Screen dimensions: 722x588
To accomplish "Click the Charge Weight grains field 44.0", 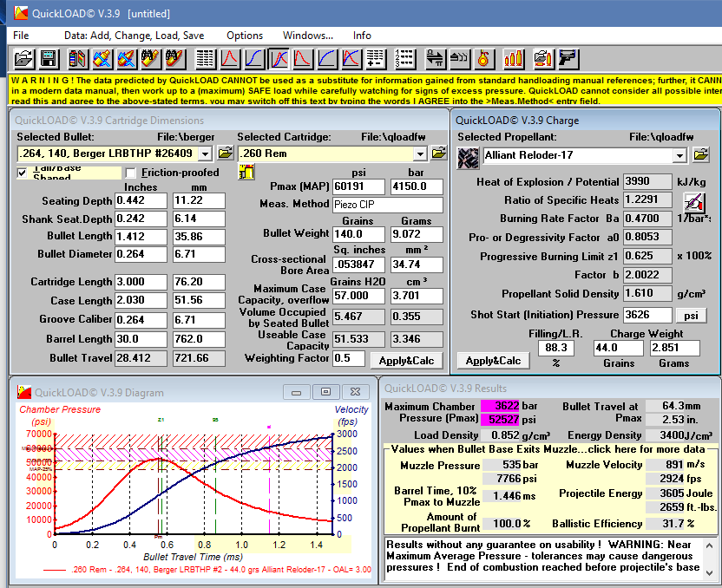I will [x=619, y=348].
